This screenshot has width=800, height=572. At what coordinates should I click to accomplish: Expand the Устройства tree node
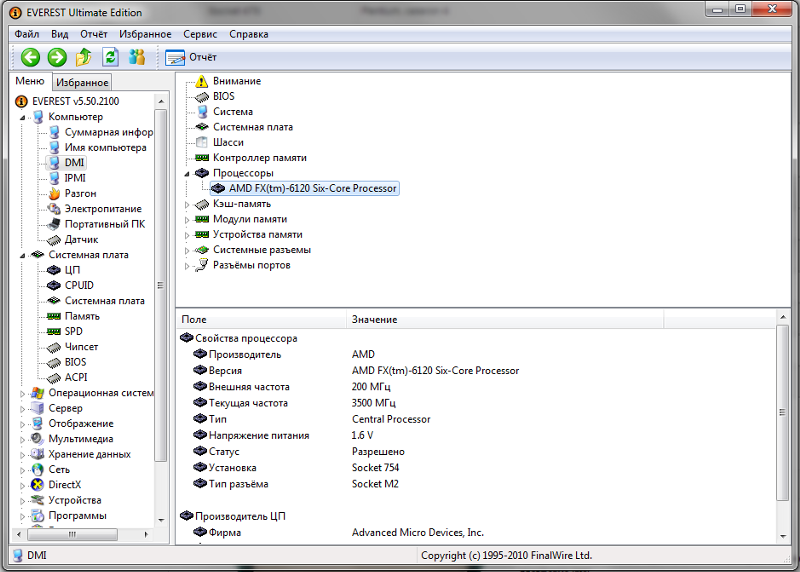(22, 501)
